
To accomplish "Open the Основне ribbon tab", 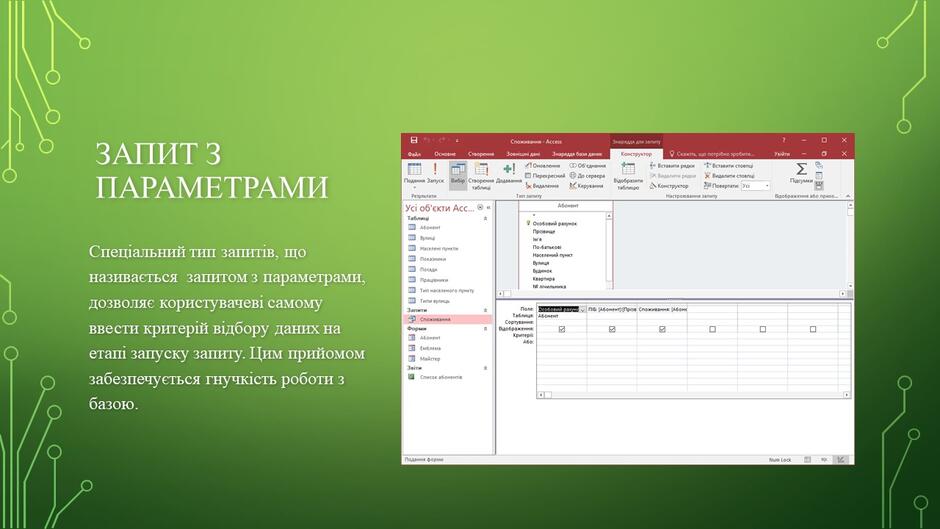I will click(445, 154).
